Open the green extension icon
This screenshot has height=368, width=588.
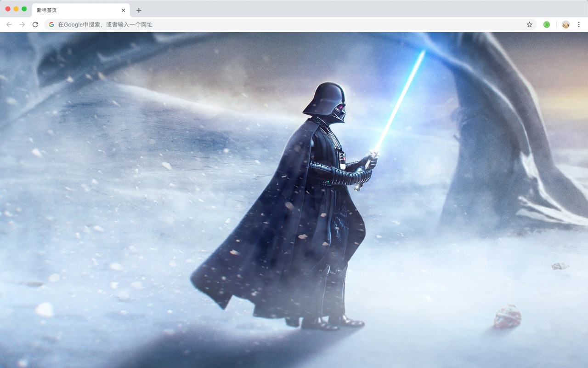[547, 24]
